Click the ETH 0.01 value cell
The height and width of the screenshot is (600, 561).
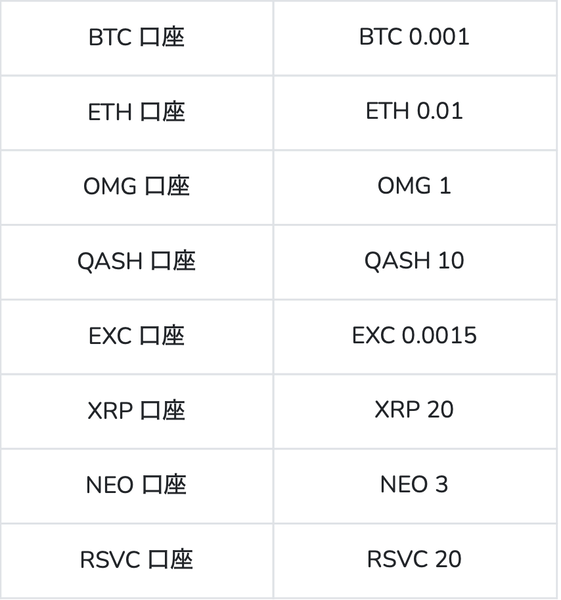[415, 112]
